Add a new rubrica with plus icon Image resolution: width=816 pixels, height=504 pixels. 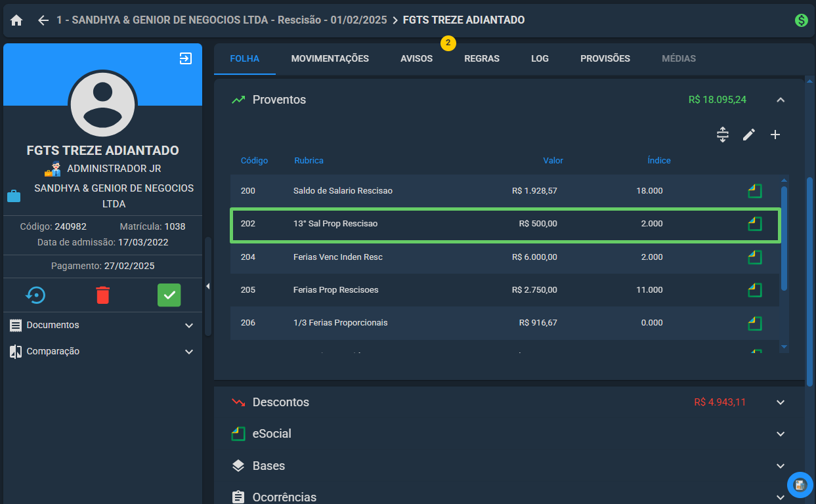[775, 135]
